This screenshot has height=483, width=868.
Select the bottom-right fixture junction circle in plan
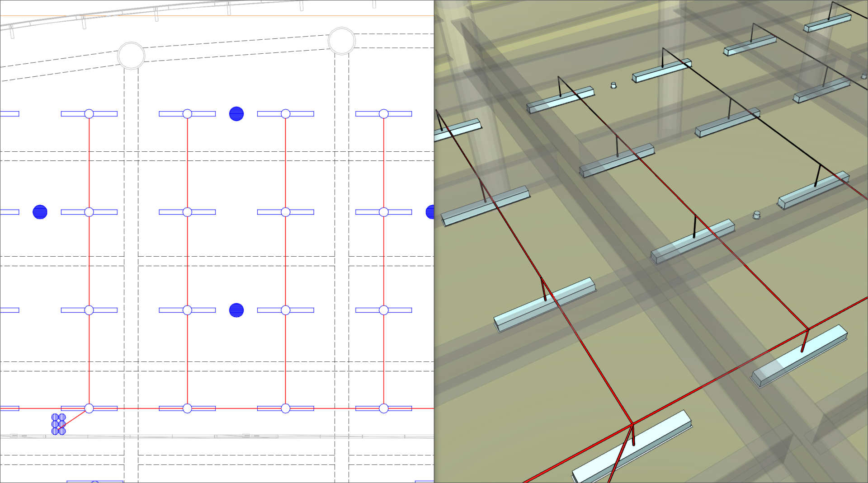384,408
